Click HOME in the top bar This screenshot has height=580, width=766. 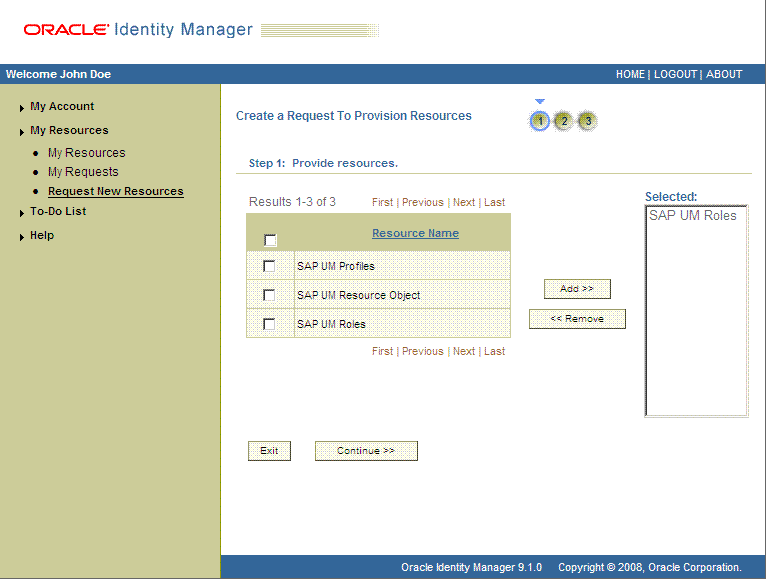coord(630,74)
